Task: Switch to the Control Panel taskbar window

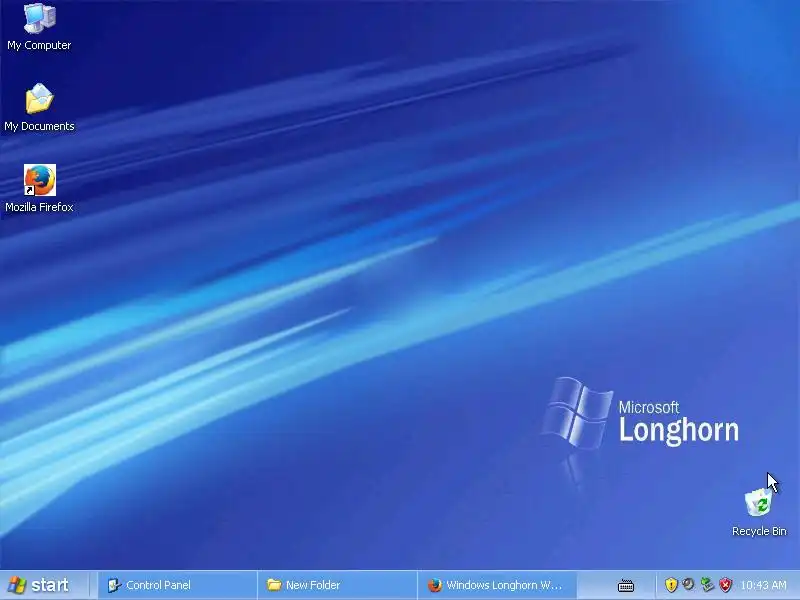Action: coord(177,585)
